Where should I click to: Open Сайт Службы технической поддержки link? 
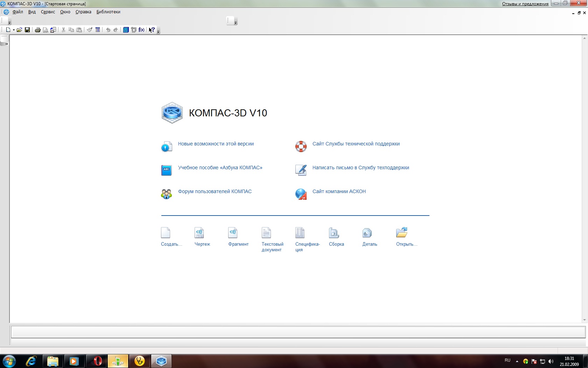click(x=356, y=144)
